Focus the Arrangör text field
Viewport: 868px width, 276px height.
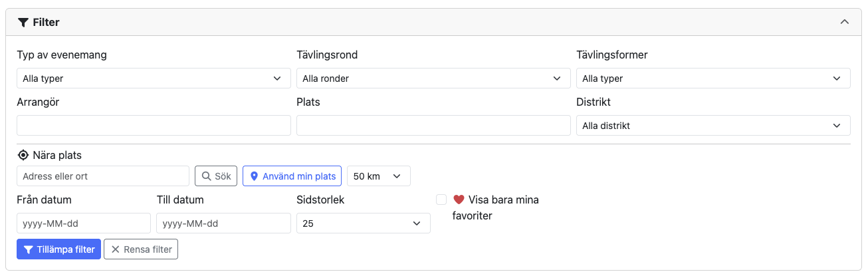pyautogui.click(x=153, y=126)
